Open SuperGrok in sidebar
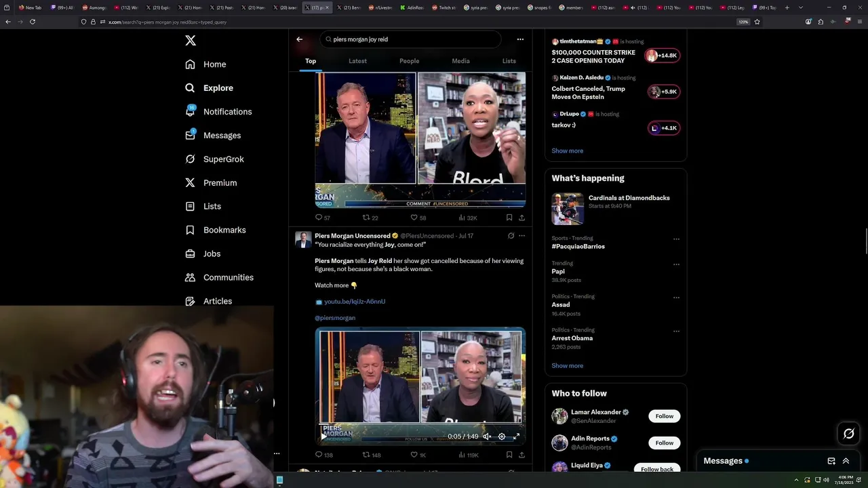The height and width of the screenshot is (488, 868). coord(215,159)
